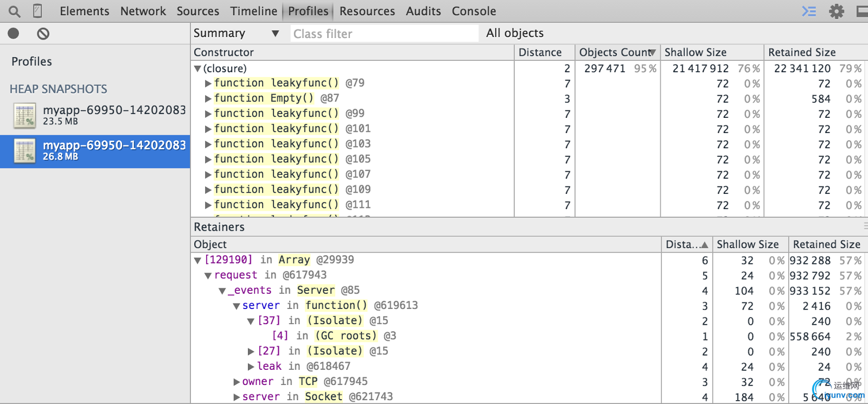Select the function leakyfunc() @107 row
Viewport: 868px width, 404px height.
point(529,174)
